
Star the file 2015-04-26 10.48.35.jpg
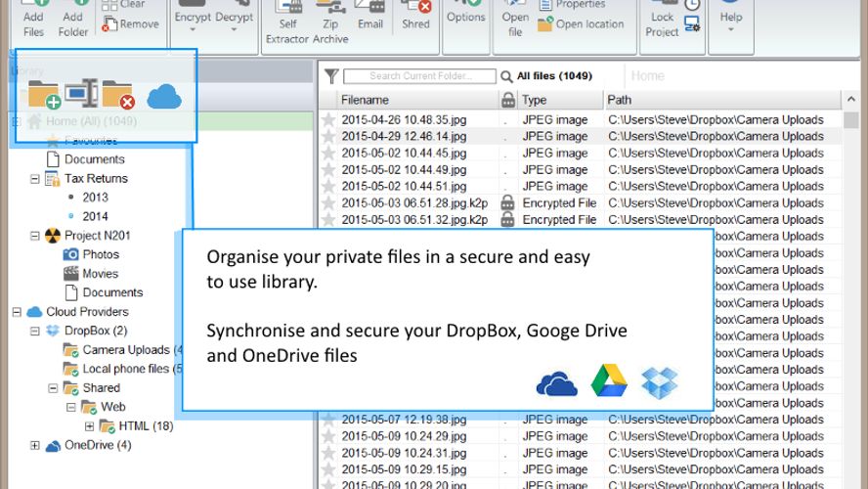[328, 119]
